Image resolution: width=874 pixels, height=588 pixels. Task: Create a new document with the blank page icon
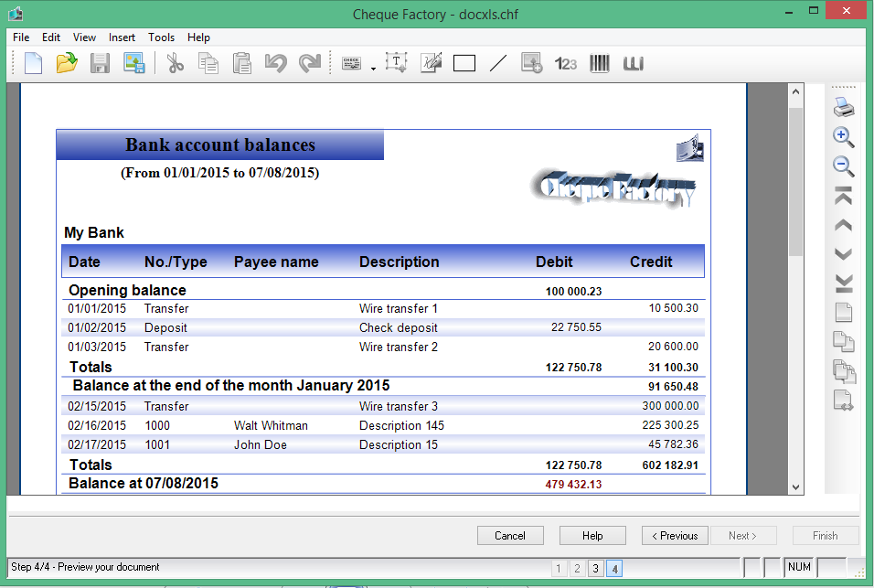(34, 63)
